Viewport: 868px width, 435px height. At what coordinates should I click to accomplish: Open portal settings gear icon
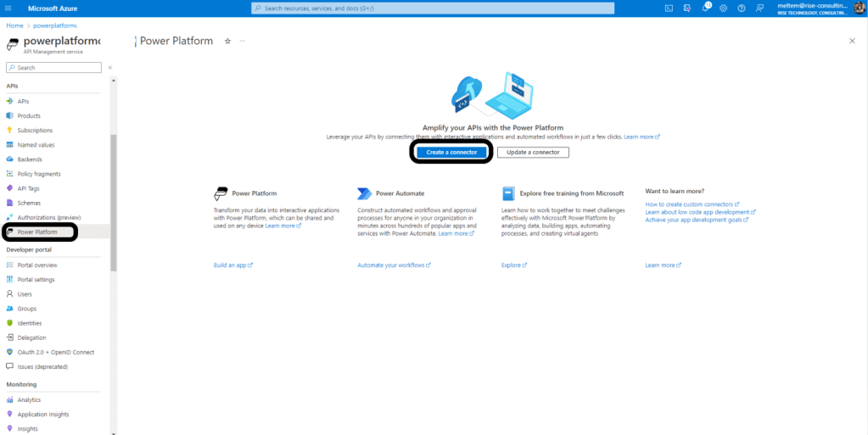pyautogui.click(x=724, y=8)
